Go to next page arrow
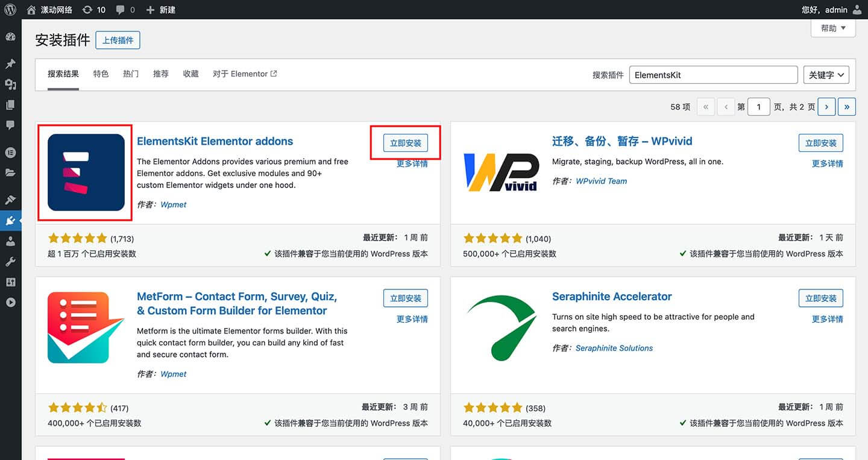 click(826, 107)
